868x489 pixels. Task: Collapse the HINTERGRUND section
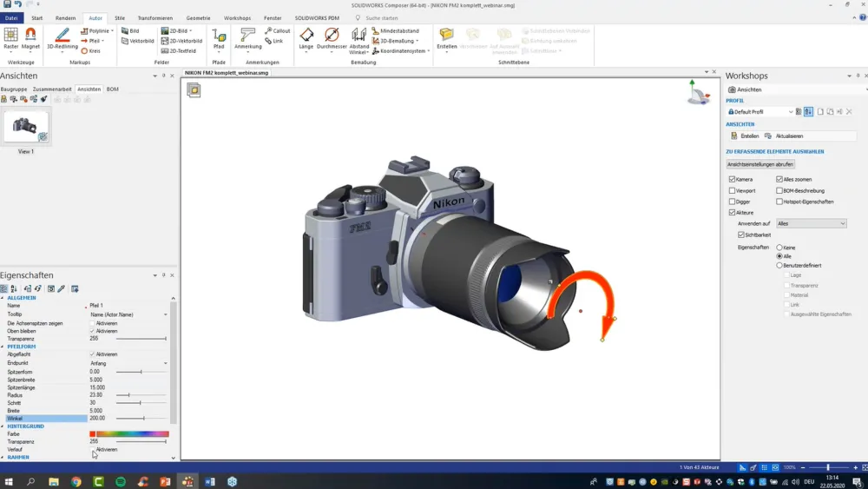[3, 426]
